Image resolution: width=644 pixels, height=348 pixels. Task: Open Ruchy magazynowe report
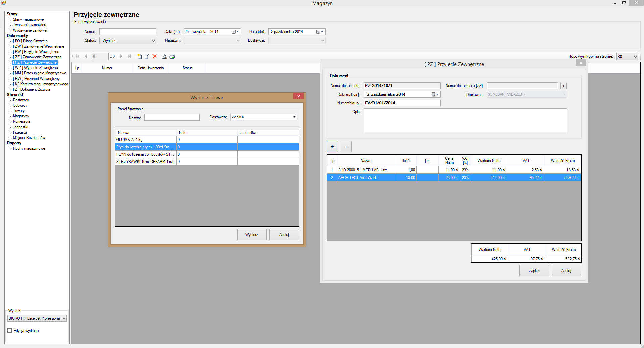(29, 148)
